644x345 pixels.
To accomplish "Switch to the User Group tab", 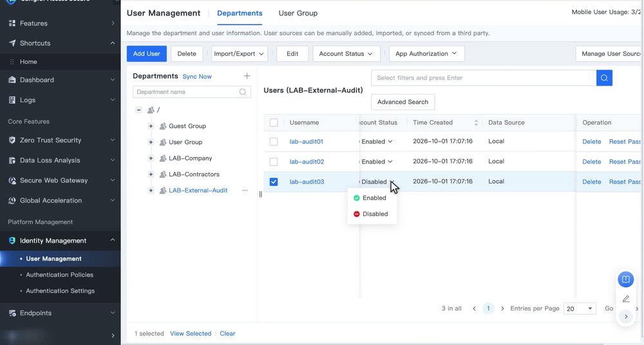I will coord(298,13).
